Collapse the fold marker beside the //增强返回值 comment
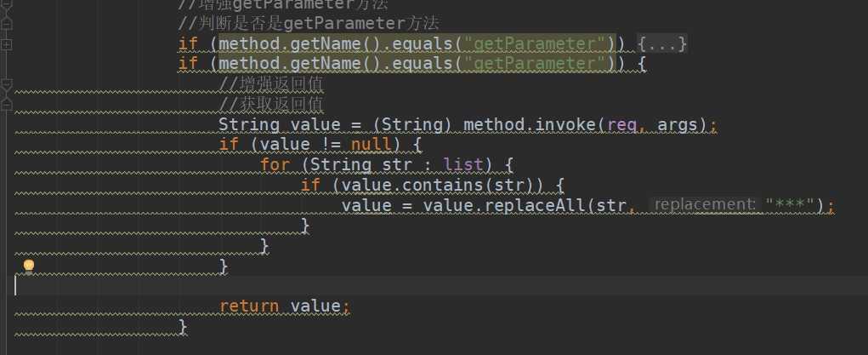 click(7, 84)
